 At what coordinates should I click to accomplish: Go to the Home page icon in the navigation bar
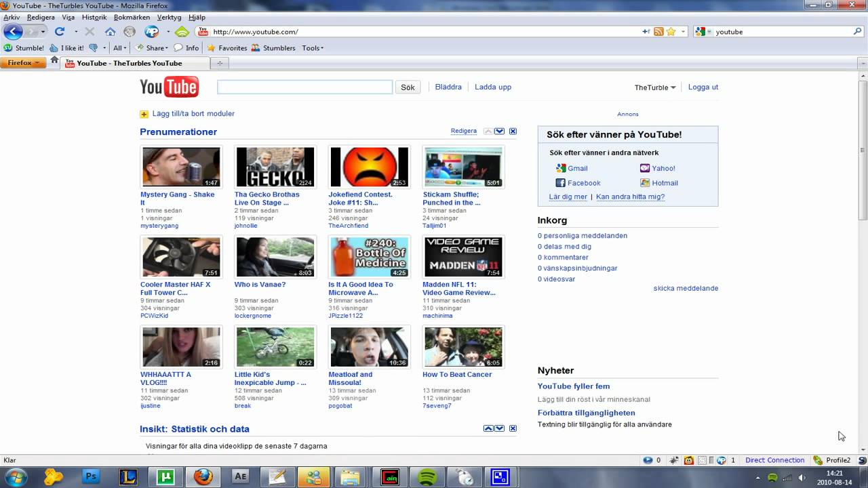[110, 32]
